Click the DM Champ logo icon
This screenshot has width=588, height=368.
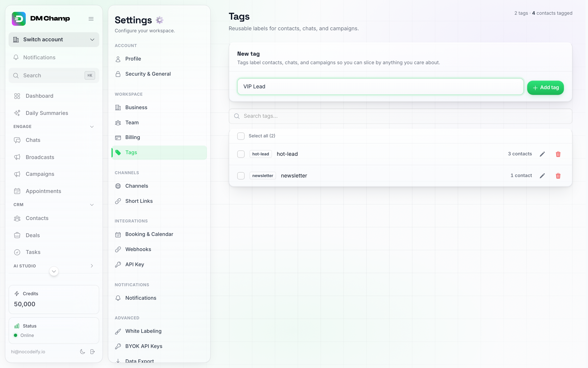coord(19,19)
